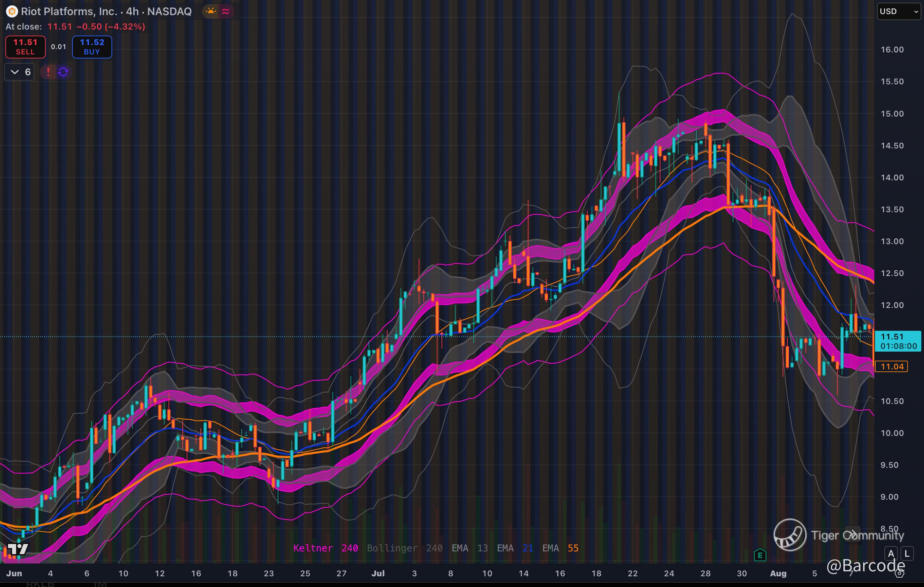Open chart settings hexagon gear icon

point(899,574)
